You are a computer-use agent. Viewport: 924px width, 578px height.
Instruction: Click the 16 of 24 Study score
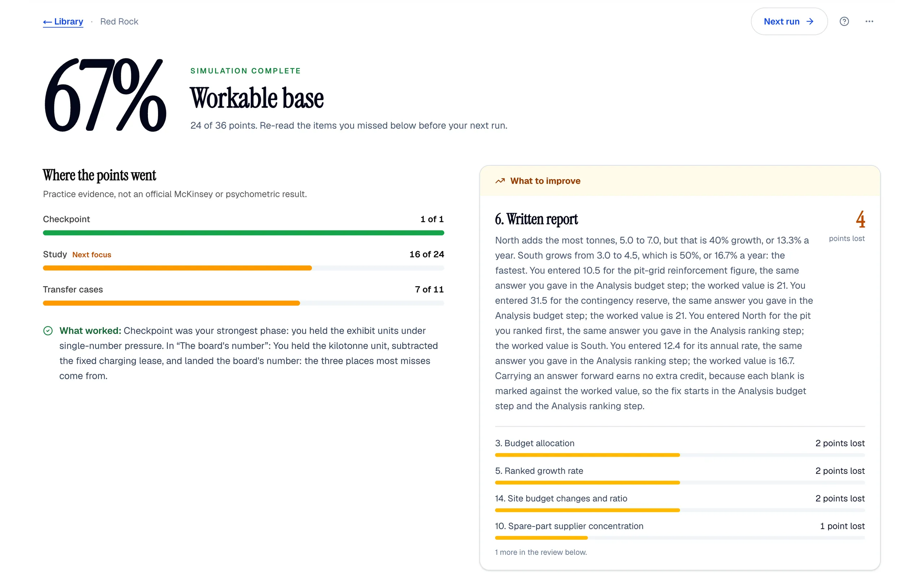click(427, 254)
